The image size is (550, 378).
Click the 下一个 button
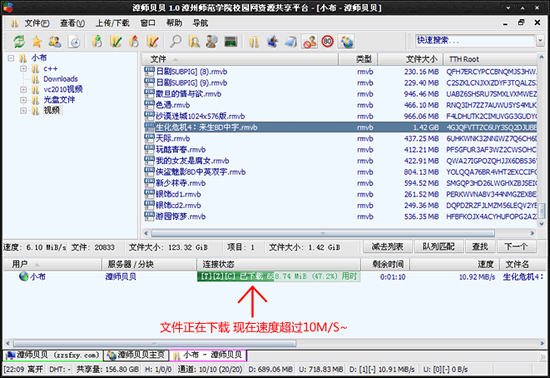tap(516, 247)
